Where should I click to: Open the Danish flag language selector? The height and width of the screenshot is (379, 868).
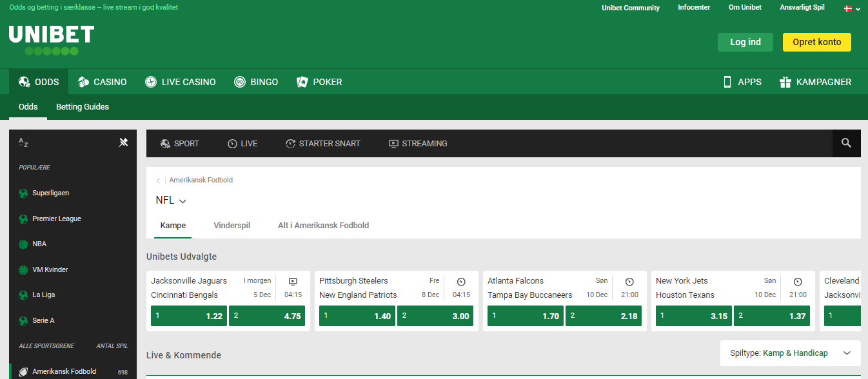click(x=853, y=8)
